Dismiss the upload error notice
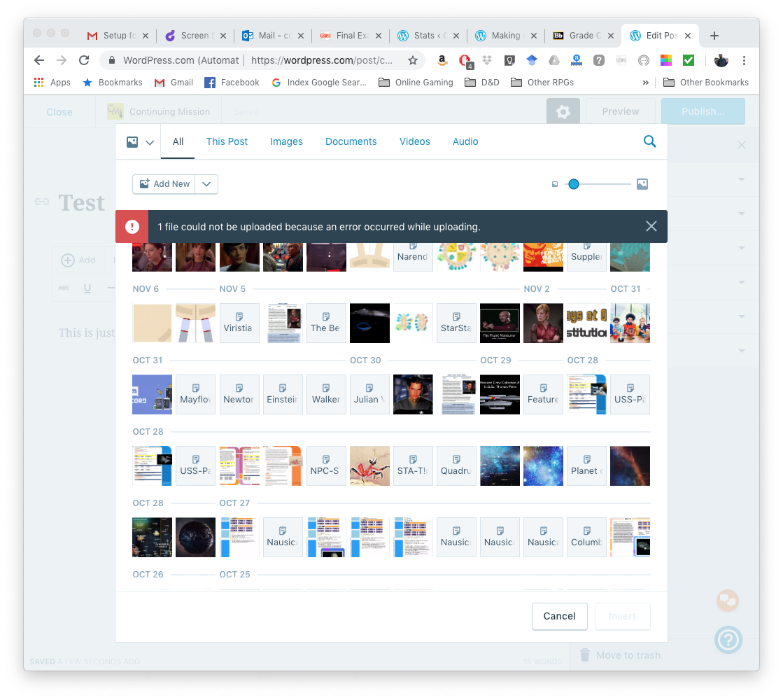 651,226
